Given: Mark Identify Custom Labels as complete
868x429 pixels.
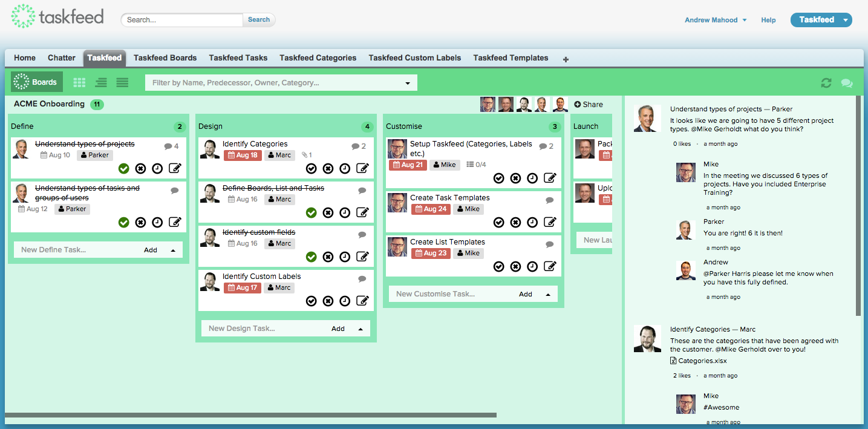Looking at the screenshot, I should tap(312, 301).
